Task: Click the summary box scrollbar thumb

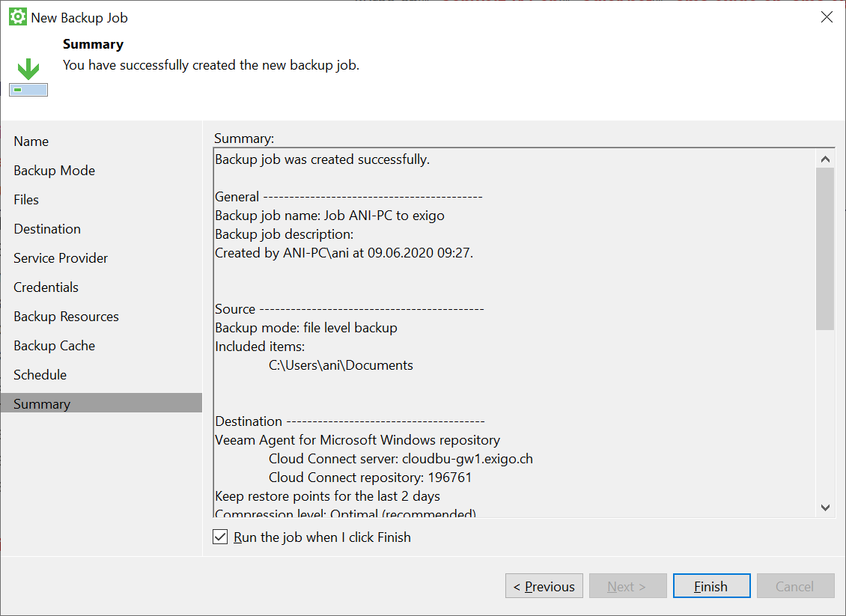Action: [825, 248]
